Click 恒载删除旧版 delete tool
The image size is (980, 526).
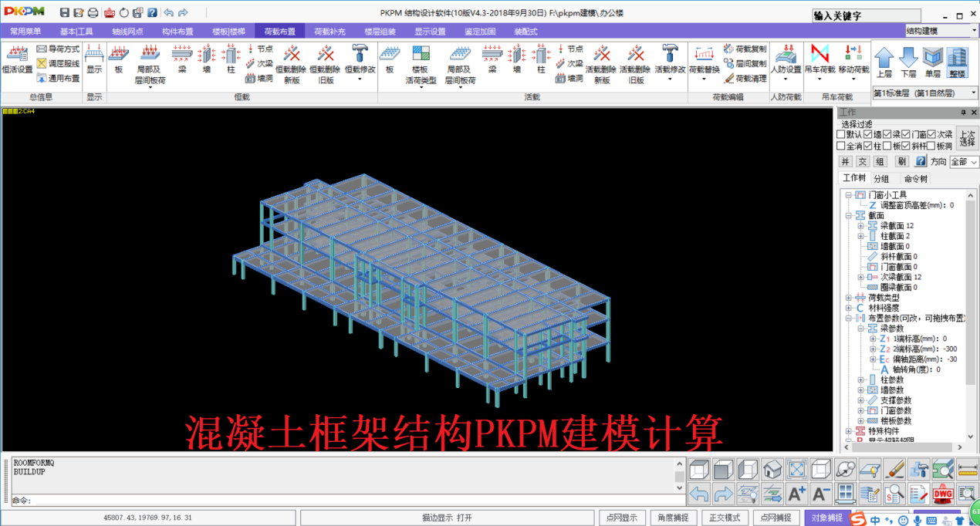[x=325, y=63]
